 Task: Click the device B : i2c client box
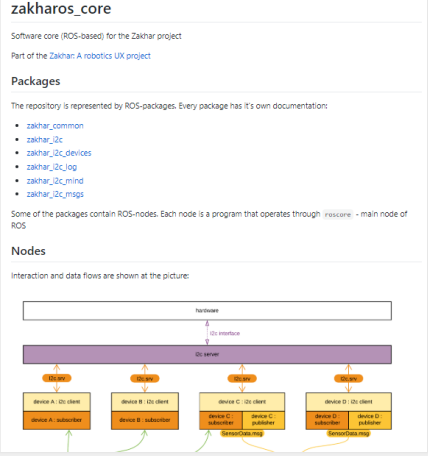(145, 402)
